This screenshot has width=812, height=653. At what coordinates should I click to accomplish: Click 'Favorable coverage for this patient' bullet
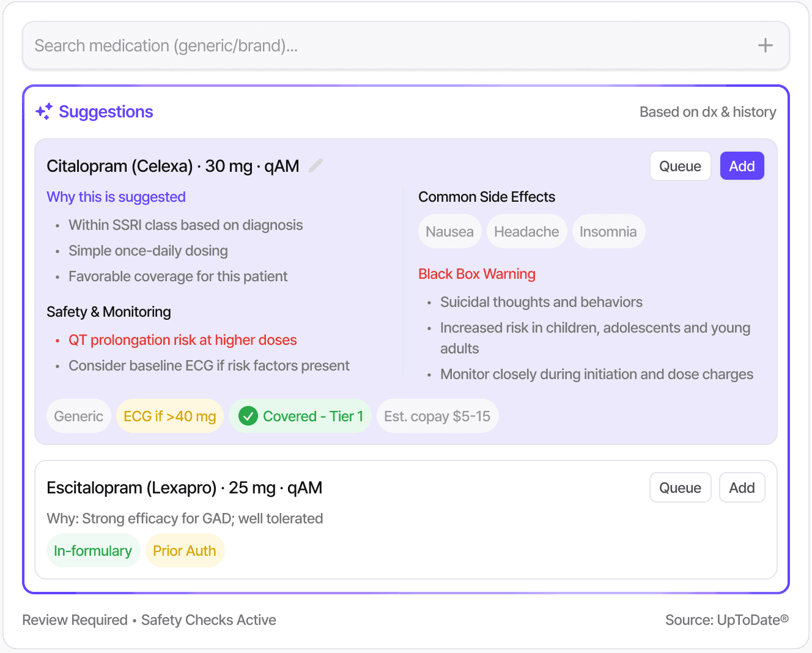[x=178, y=276]
